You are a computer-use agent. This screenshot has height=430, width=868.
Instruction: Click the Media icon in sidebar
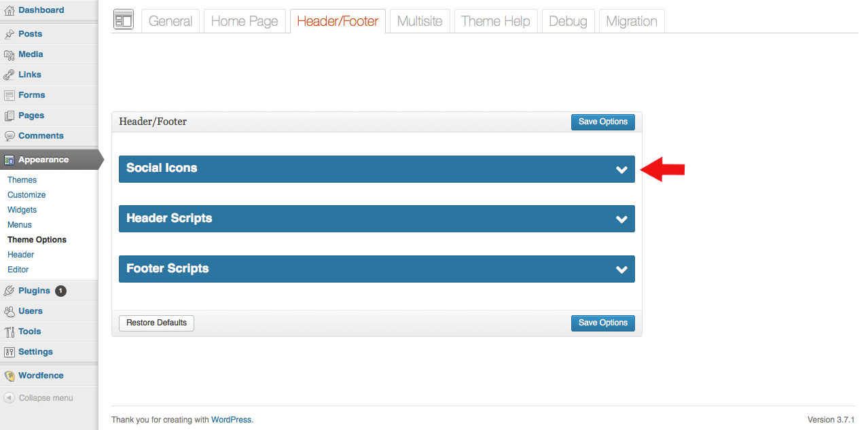point(9,54)
